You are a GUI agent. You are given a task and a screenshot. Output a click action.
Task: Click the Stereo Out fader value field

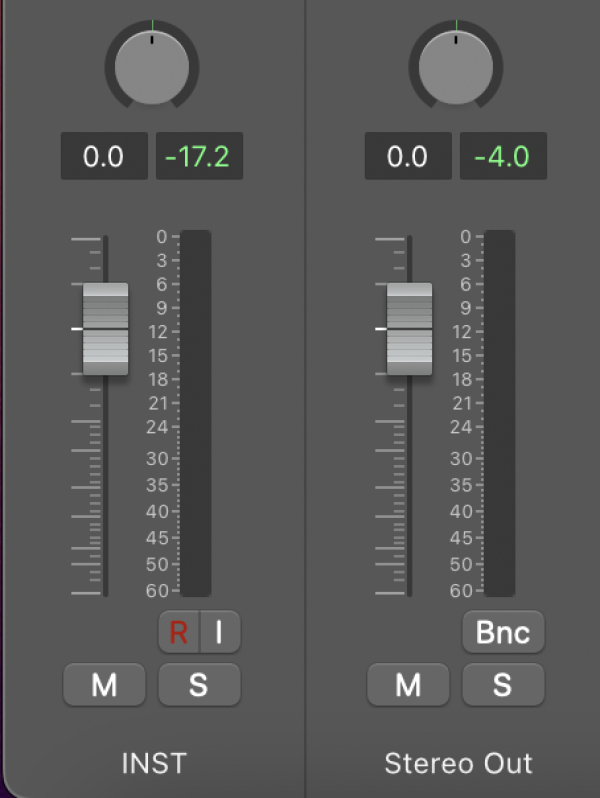(408, 157)
